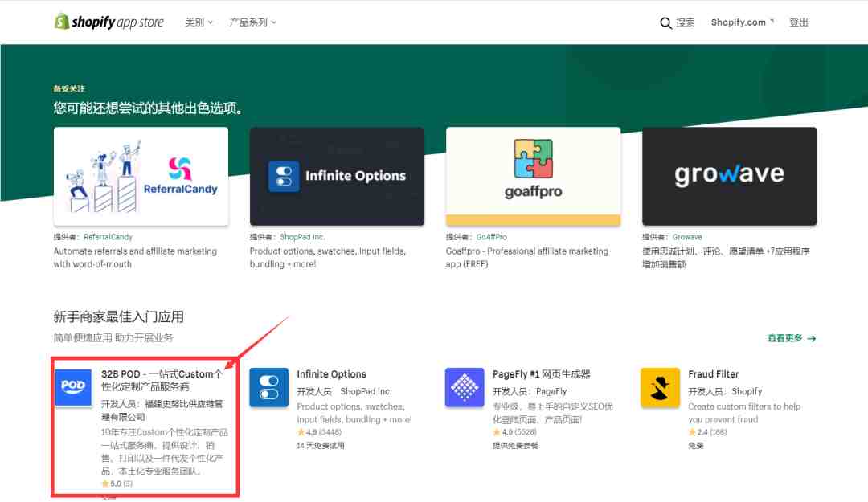Expand the 产品系列 dropdown menu

(253, 22)
